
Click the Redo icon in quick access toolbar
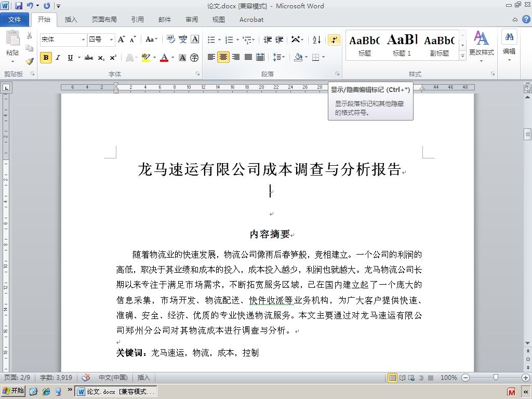[47, 5]
